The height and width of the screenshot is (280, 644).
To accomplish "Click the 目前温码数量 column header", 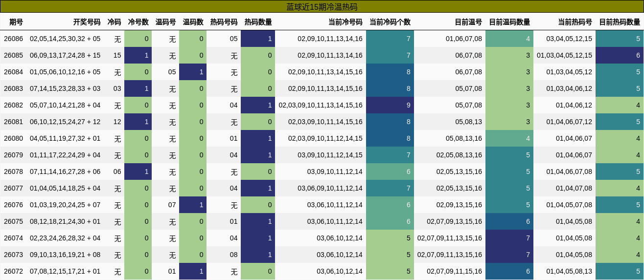I will coord(509,22).
